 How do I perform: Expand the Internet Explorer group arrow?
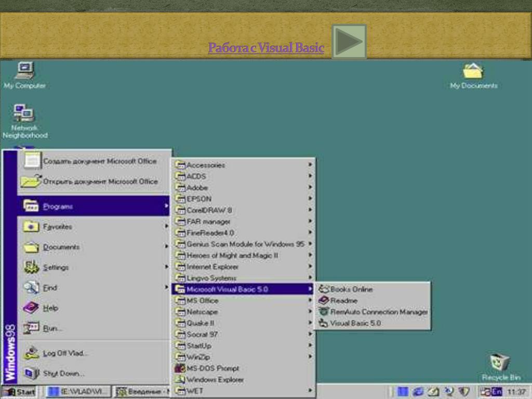click(310, 267)
